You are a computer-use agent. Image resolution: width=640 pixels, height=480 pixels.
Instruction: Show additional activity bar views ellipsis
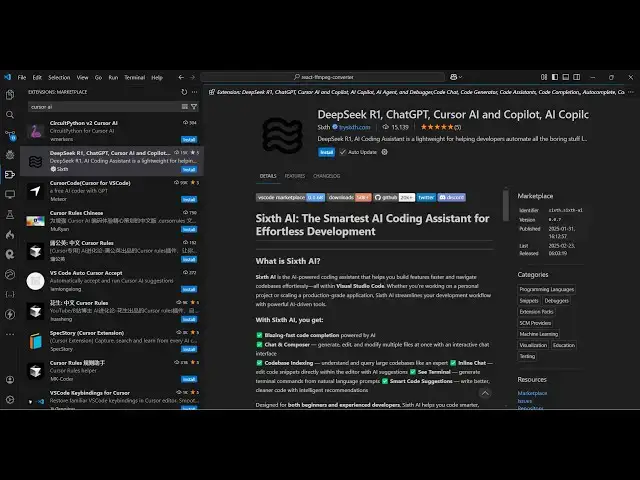[x=10, y=334]
